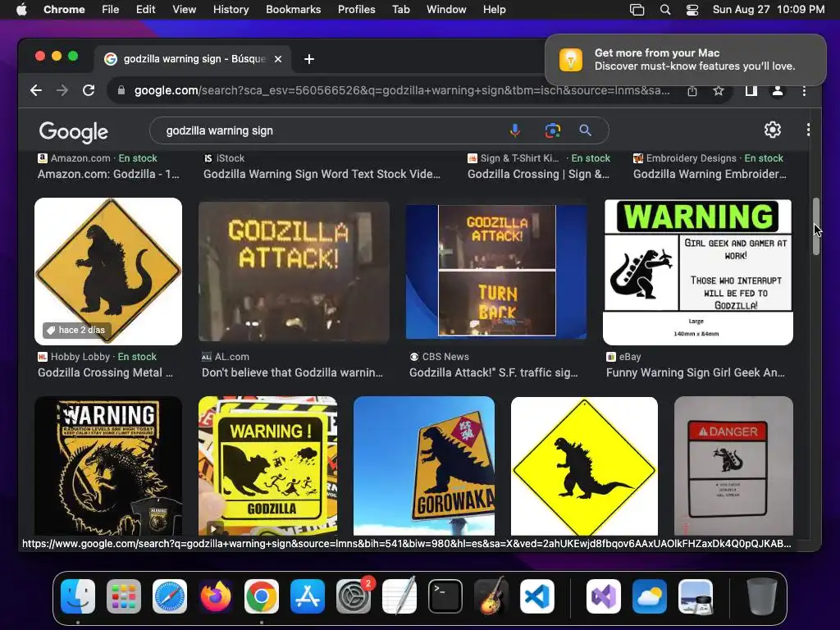This screenshot has height=630, width=840.
Task: Launch Firefox from the Dock
Action: click(216, 596)
